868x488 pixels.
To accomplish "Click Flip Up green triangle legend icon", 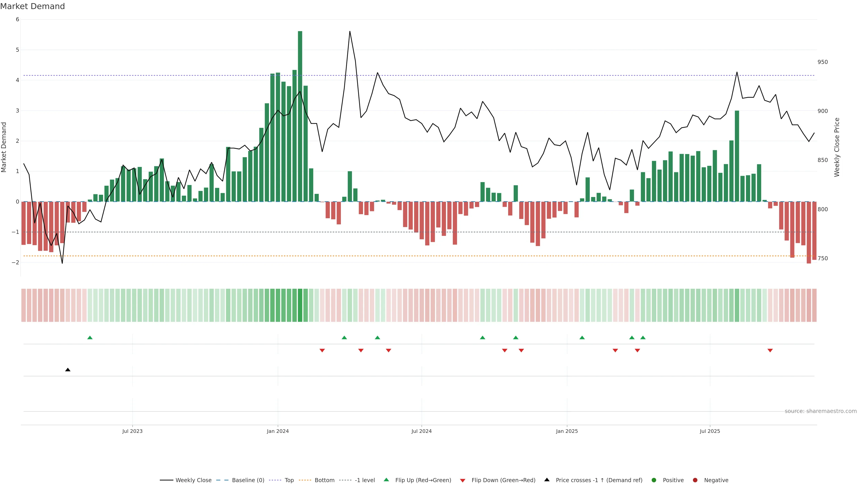I will point(387,480).
